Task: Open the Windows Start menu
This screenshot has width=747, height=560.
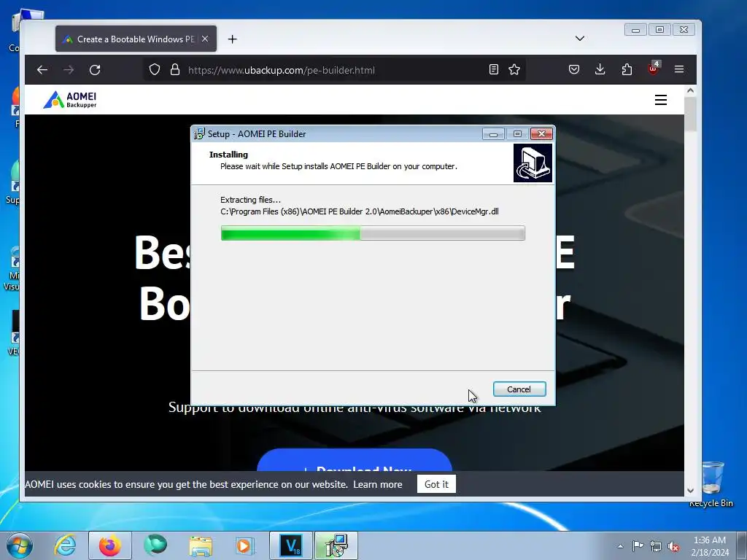Action: 20,545
